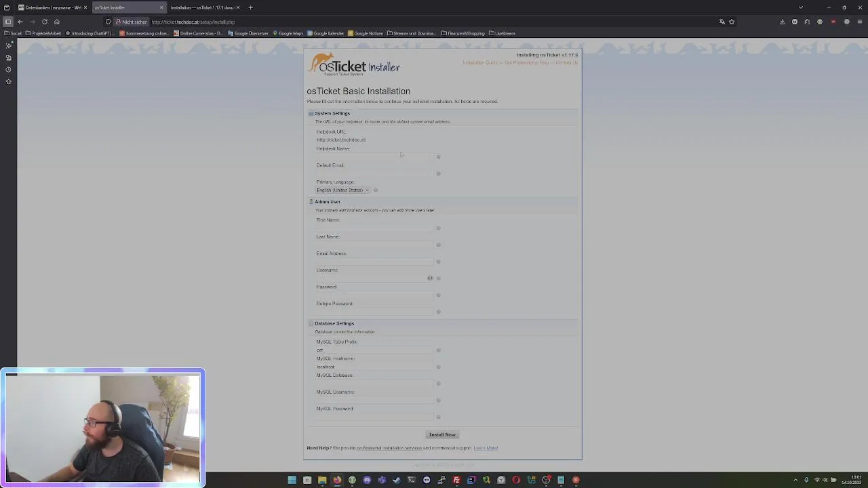This screenshot has width=868, height=488.
Task: Click the help icon beside Helpdesk Name
Action: (438, 157)
